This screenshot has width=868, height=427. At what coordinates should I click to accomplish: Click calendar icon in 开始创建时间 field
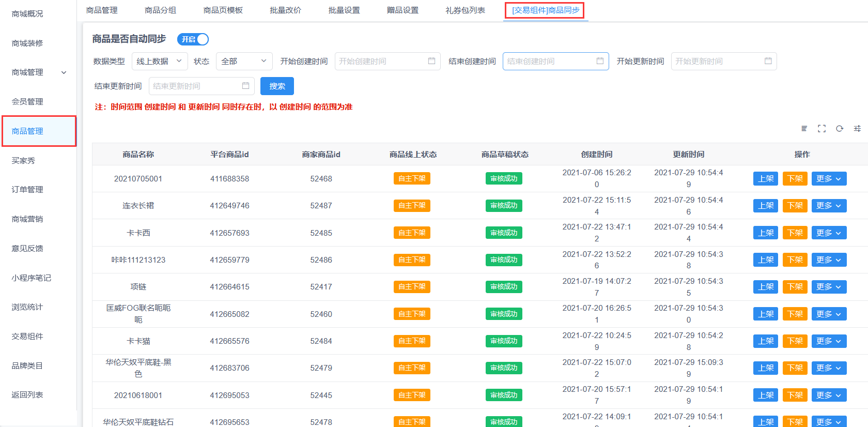point(431,61)
